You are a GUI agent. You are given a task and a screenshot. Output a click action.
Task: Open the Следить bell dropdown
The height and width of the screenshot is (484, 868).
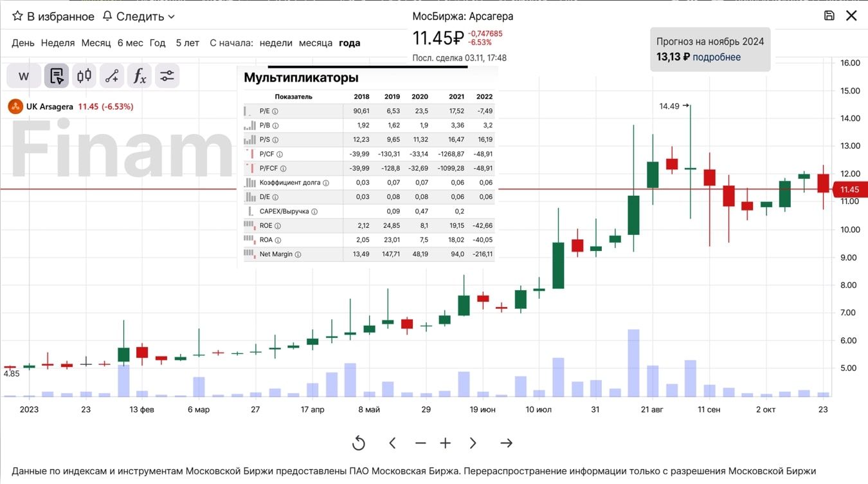click(139, 16)
